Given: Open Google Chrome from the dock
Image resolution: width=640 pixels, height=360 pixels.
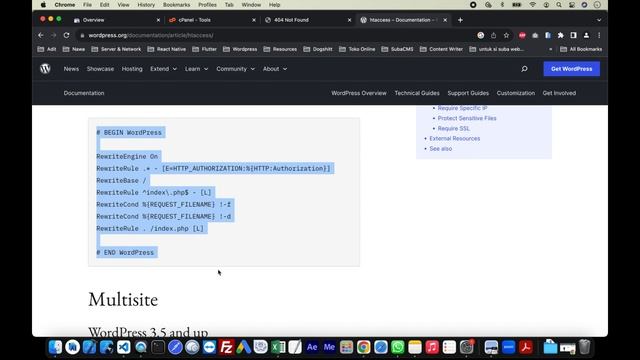Looking at the screenshot, I should pyautogui.click(x=363, y=347).
